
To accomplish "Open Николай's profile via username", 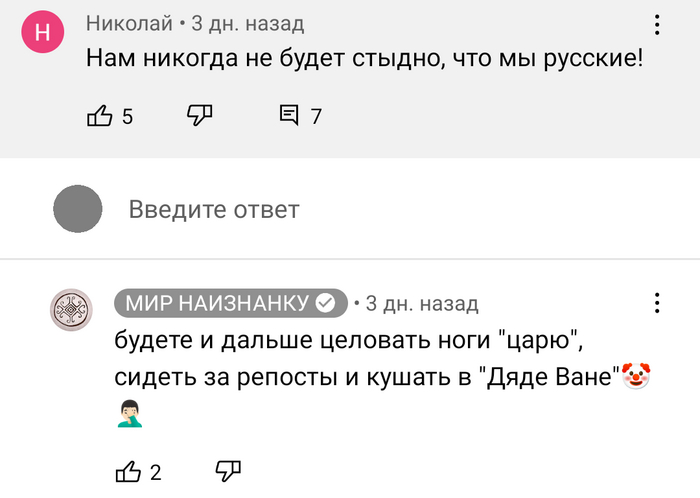I will [x=129, y=23].
